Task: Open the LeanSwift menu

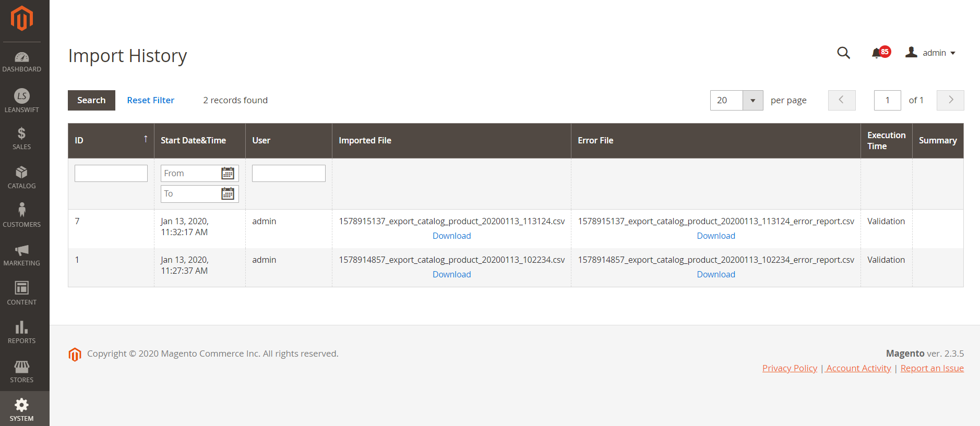Action: pyautogui.click(x=21, y=101)
